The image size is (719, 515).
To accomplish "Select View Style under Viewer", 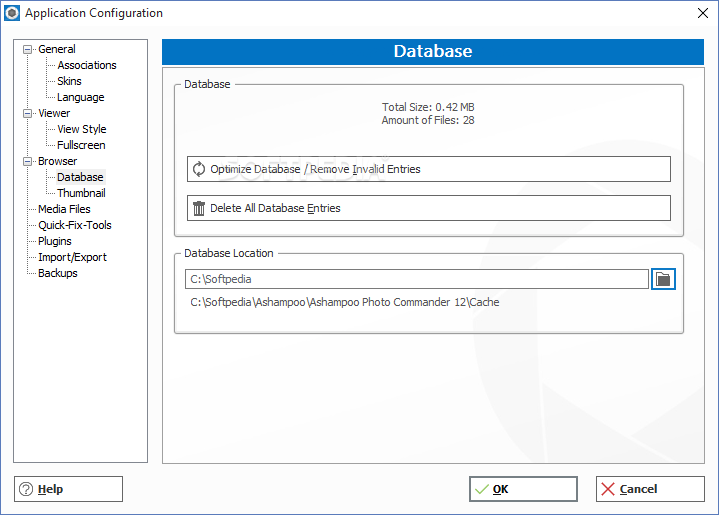I will (82, 129).
